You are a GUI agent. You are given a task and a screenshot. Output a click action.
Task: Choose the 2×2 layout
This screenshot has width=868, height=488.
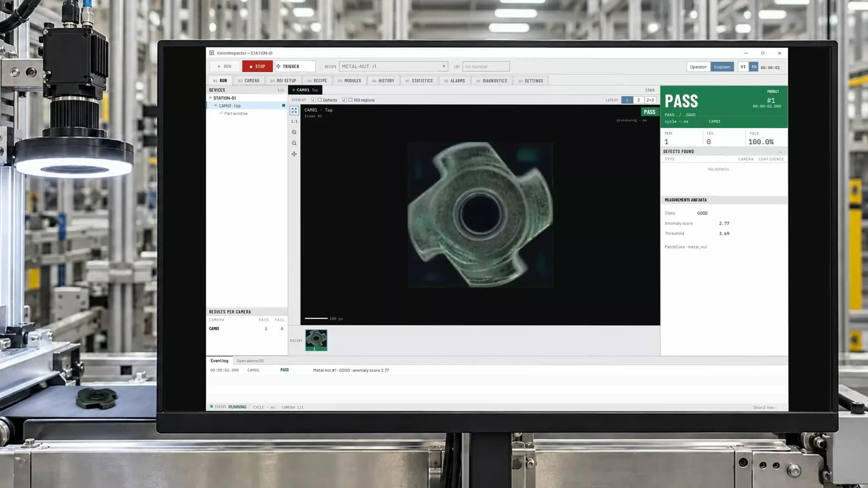650,100
